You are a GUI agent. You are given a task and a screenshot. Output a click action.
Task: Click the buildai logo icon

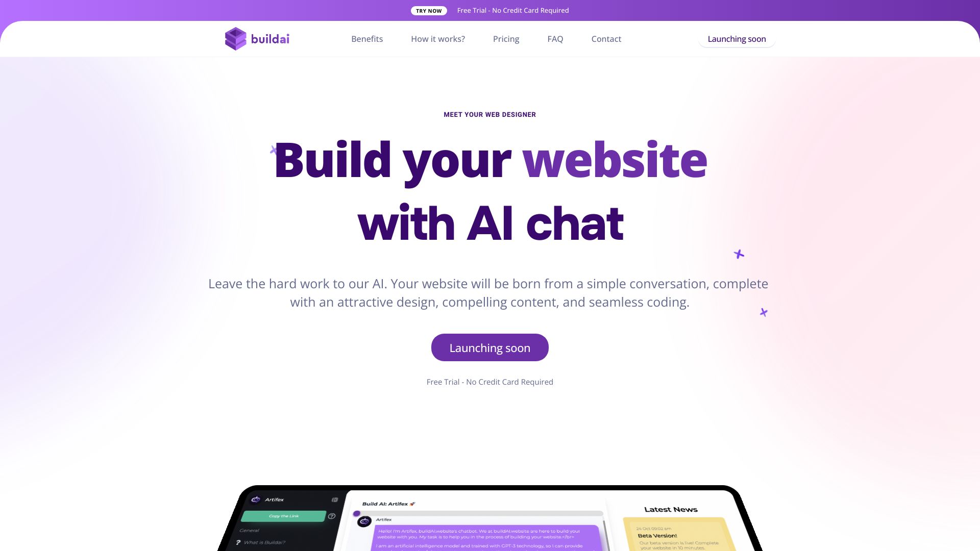point(234,38)
